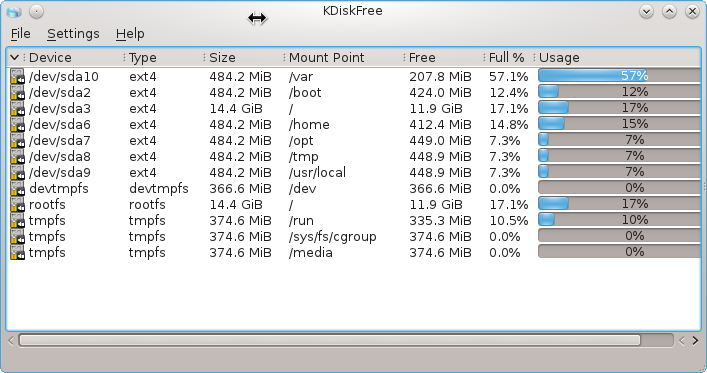Select the rootfs device name
Image resolution: width=707 pixels, height=373 pixels.
pyautogui.click(x=47, y=205)
